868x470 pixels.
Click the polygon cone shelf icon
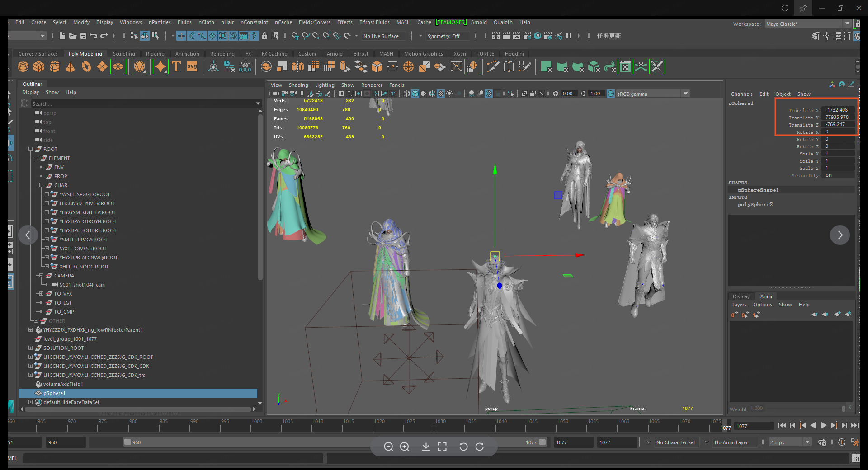[x=71, y=67]
